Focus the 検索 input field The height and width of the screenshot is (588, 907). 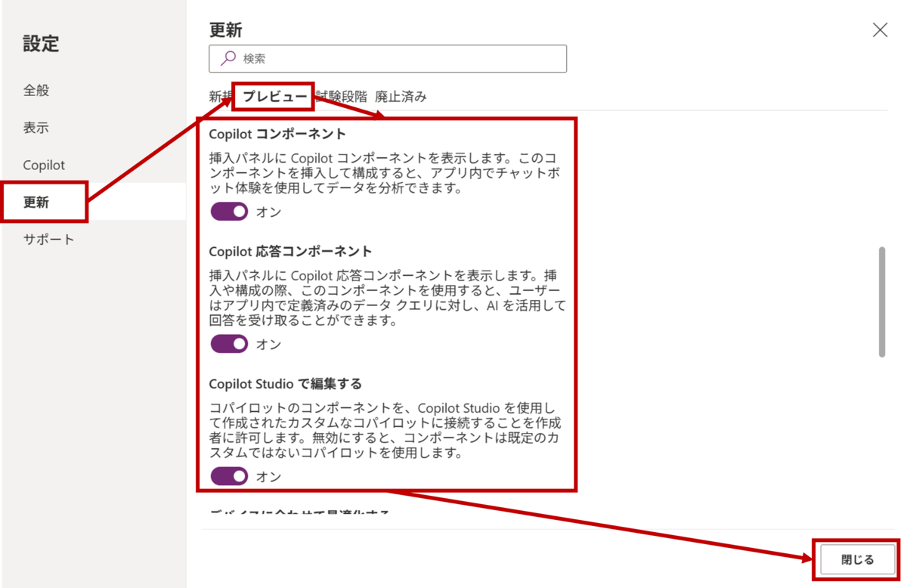coord(388,58)
